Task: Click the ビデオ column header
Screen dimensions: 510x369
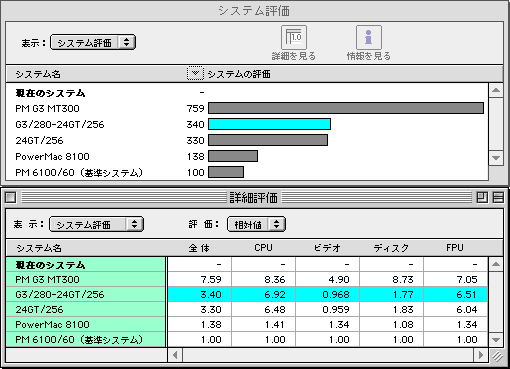Action: pyautogui.click(x=327, y=248)
